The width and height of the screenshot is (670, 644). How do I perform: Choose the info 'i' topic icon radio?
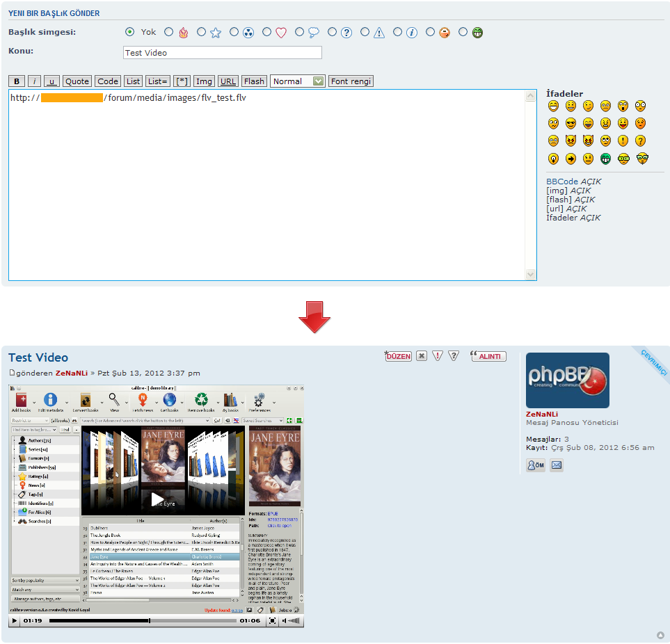click(397, 32)
